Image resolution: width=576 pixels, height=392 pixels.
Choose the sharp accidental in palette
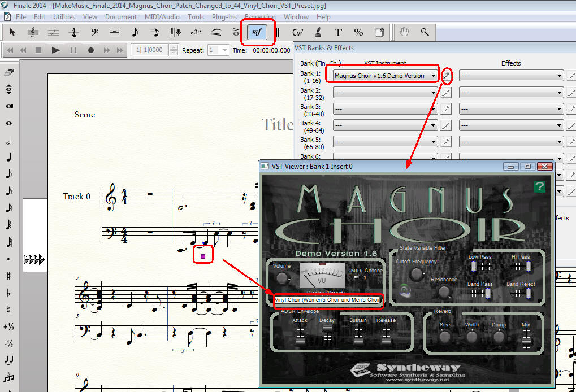click(9, 276)
